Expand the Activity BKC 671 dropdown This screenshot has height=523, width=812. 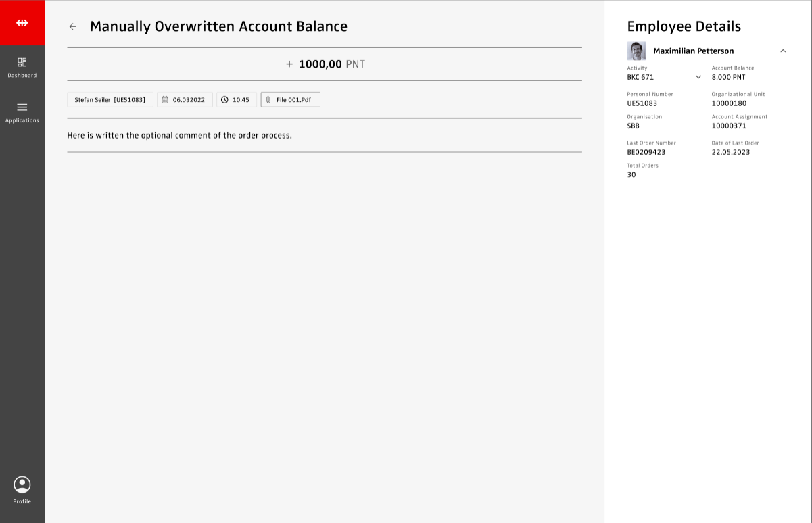point(698,77)
